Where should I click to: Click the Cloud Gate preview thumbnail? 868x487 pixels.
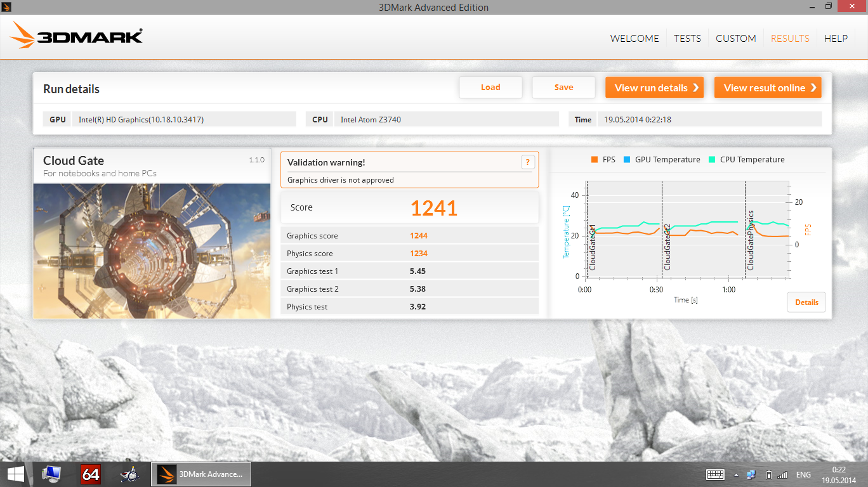152,250
